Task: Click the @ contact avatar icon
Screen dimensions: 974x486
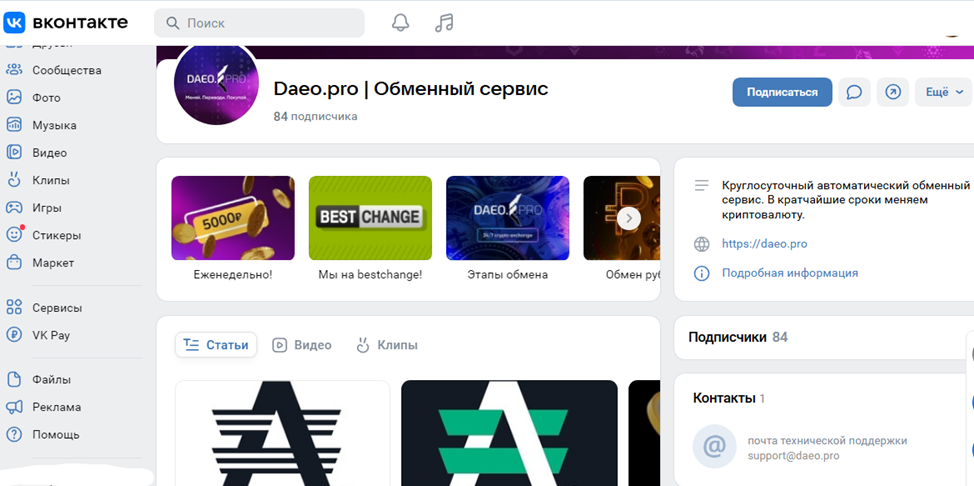Action: pos(714,446)
